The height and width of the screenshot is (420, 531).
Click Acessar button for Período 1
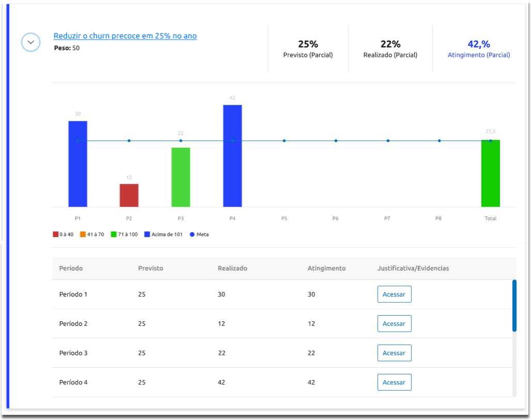click(394, 294)
